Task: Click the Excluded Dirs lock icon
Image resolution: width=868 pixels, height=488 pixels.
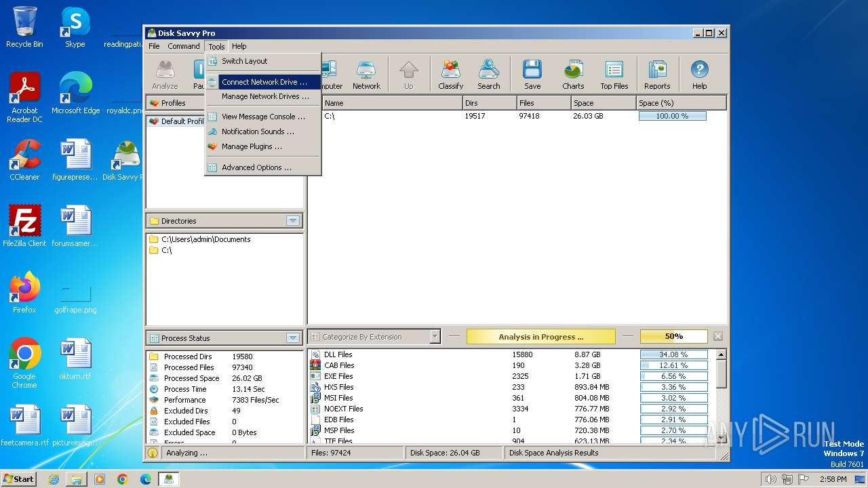Action: [153, 411]
